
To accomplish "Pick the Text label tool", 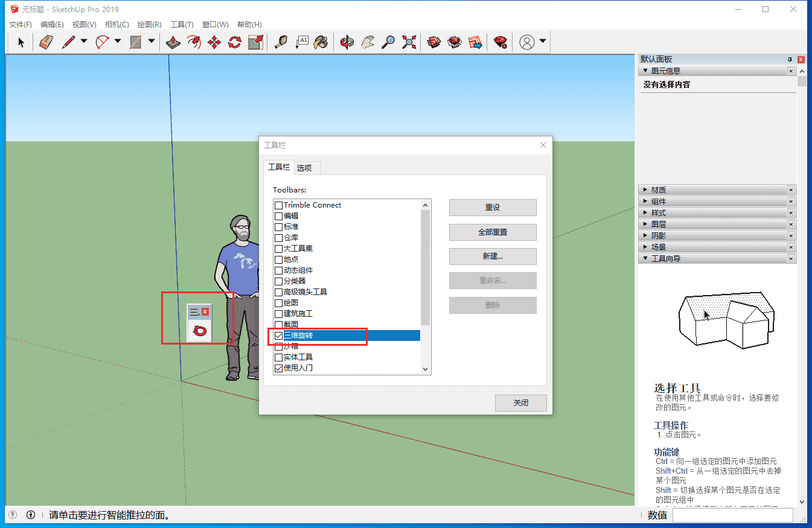I will 301,42.
